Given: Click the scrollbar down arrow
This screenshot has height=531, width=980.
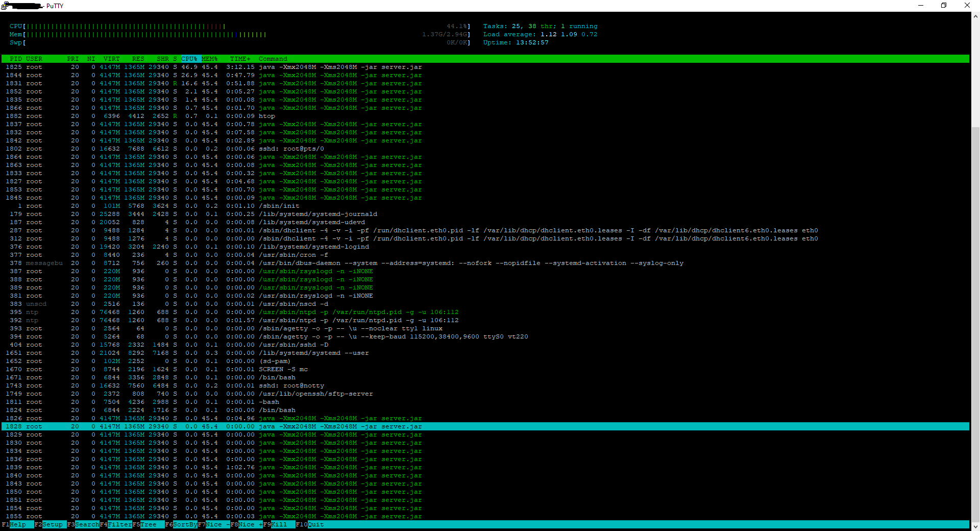Looking at the screenshot, I should point(975,526).
